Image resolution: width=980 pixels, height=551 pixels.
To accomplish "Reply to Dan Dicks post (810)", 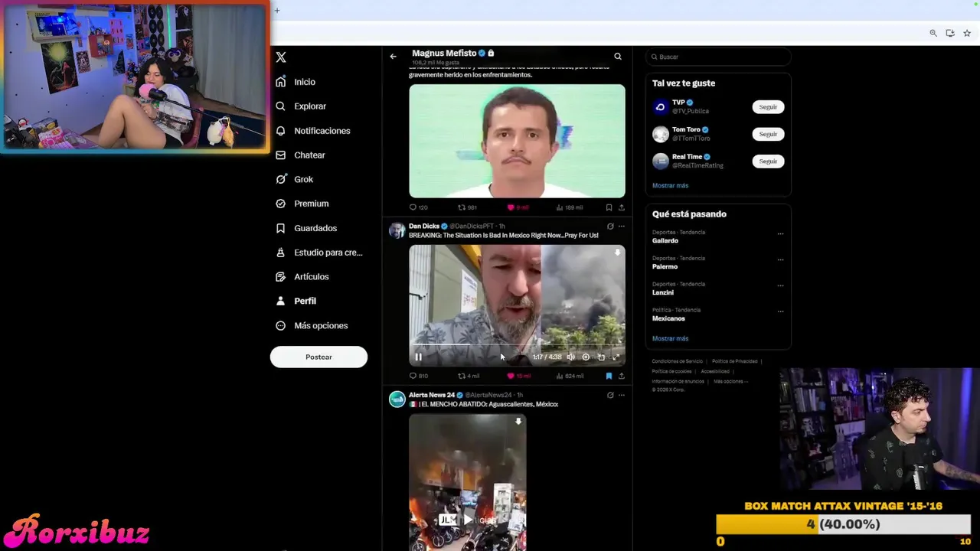I will pos(418,376).
